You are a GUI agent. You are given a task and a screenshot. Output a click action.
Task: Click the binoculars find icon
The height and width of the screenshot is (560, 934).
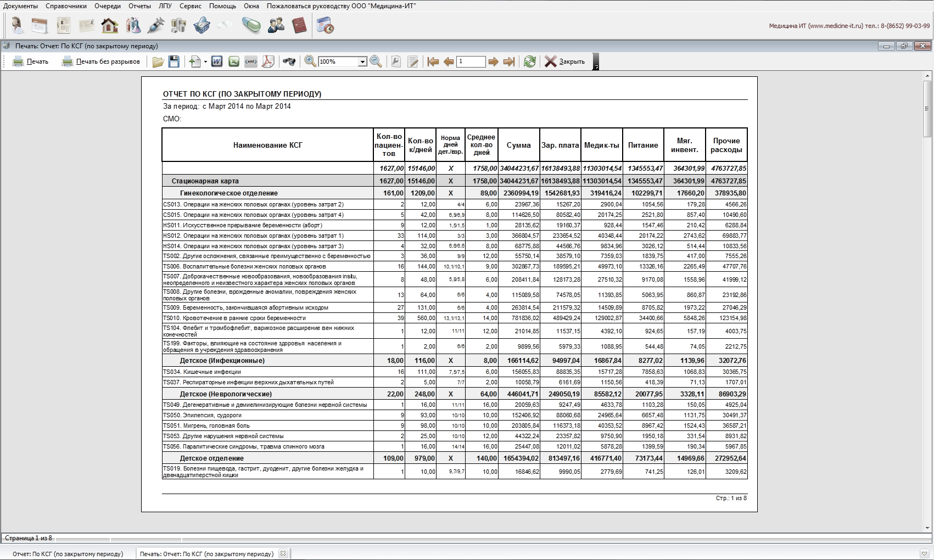289,61
